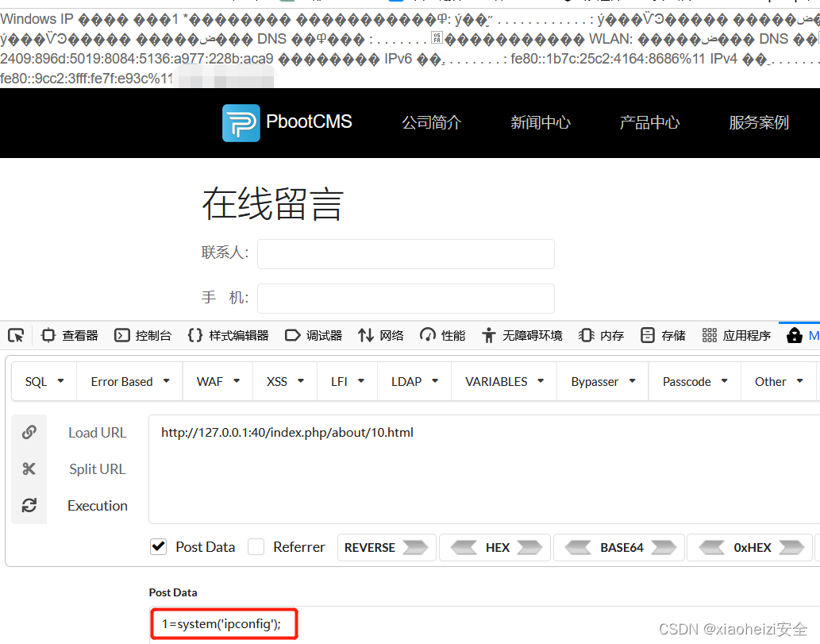Screen dimensions: 820x644
Task: Open the SQL payload dropdown
Action: [x=44, y=381]
